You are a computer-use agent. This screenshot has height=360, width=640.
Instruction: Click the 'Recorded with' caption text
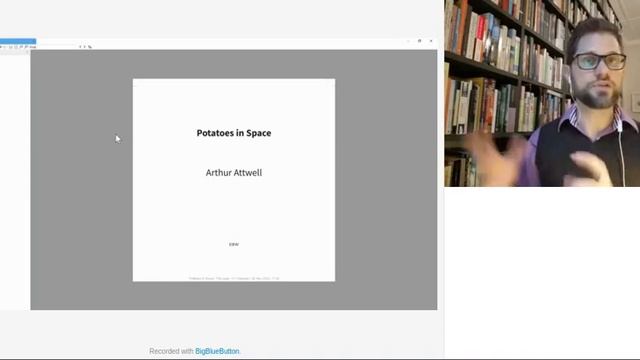(x=171, y=351)
